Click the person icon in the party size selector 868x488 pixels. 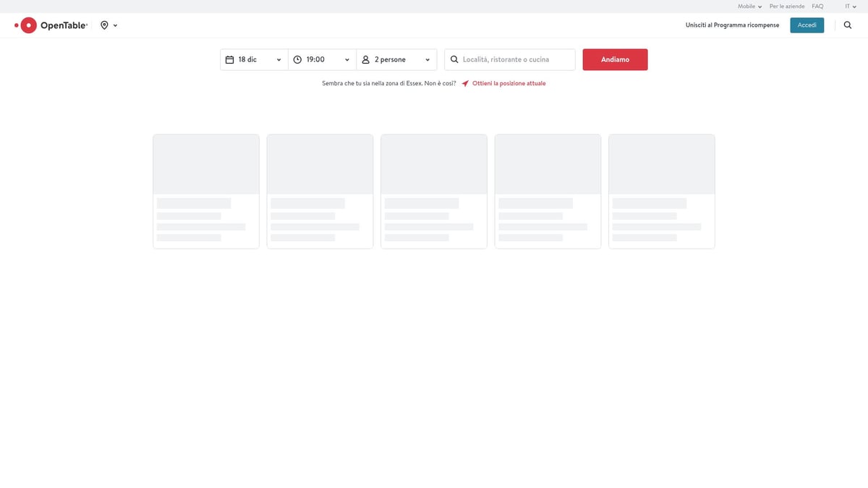tap(364, 59)
